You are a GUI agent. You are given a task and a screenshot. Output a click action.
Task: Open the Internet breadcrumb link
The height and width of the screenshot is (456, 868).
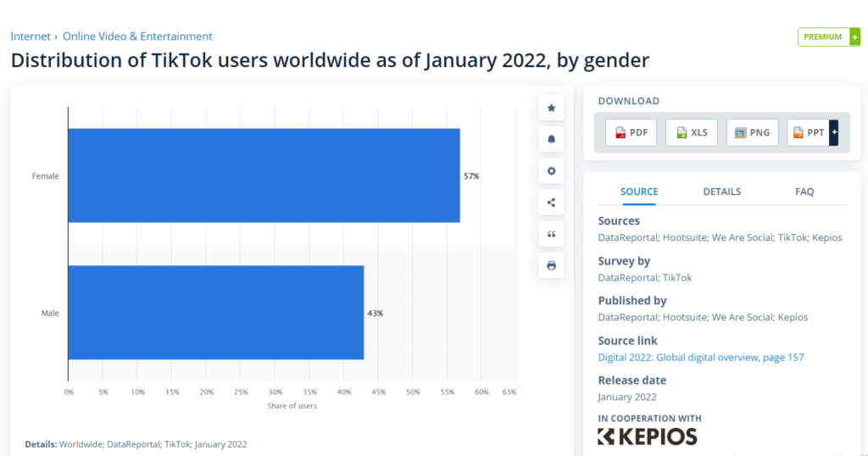coord(31,36)
